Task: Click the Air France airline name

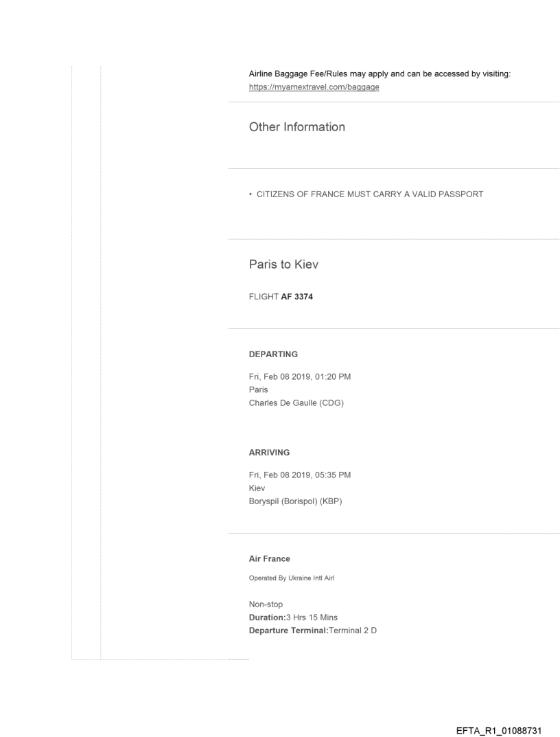Action: click(x=269, y=558)
